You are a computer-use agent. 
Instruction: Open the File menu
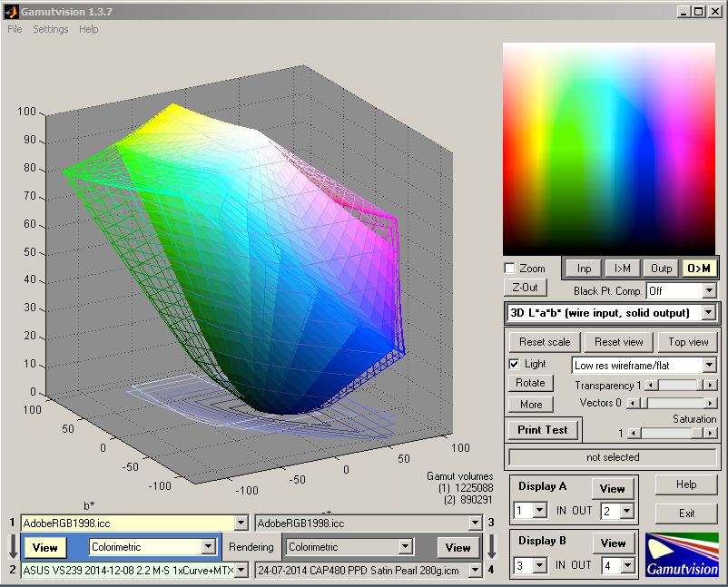pos(15,29)
